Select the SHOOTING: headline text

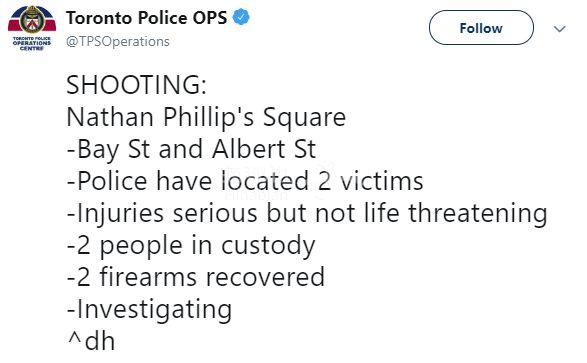(x=136, y=85)
